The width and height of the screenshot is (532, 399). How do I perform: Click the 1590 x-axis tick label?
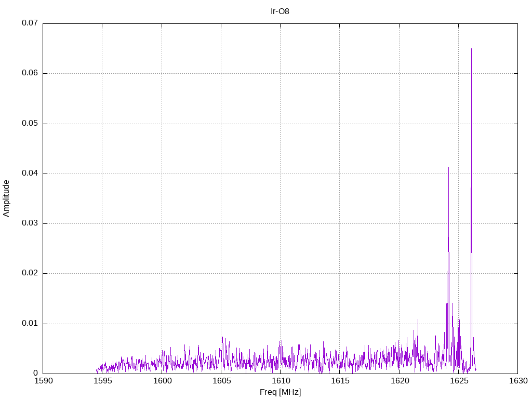[x=44, y=381]
